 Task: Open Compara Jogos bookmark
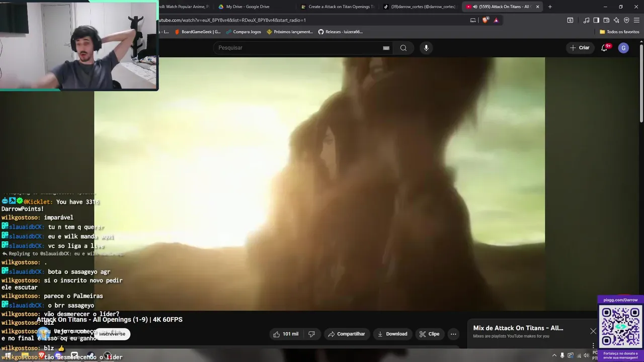pyautogui.click(x=243, y=32)
